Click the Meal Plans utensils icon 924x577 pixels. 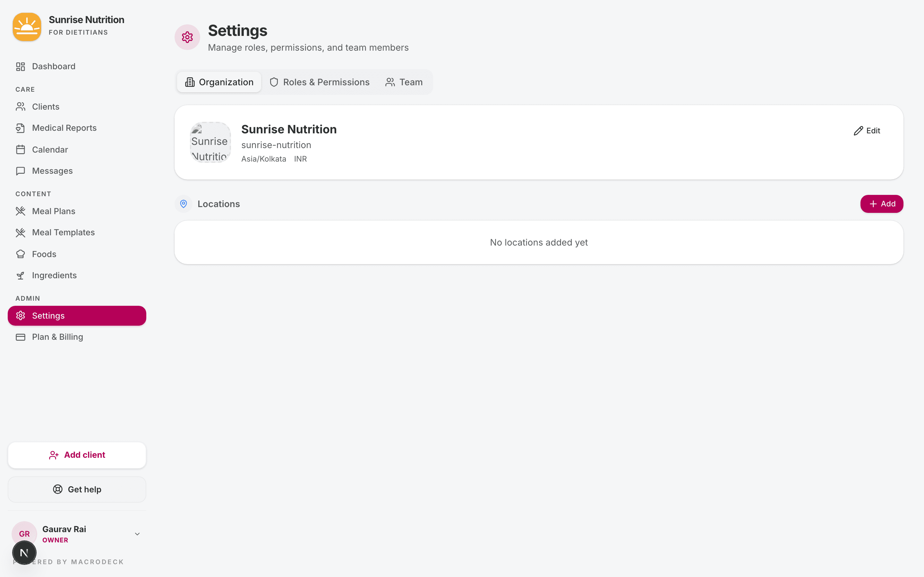click(x=20, y=212)
